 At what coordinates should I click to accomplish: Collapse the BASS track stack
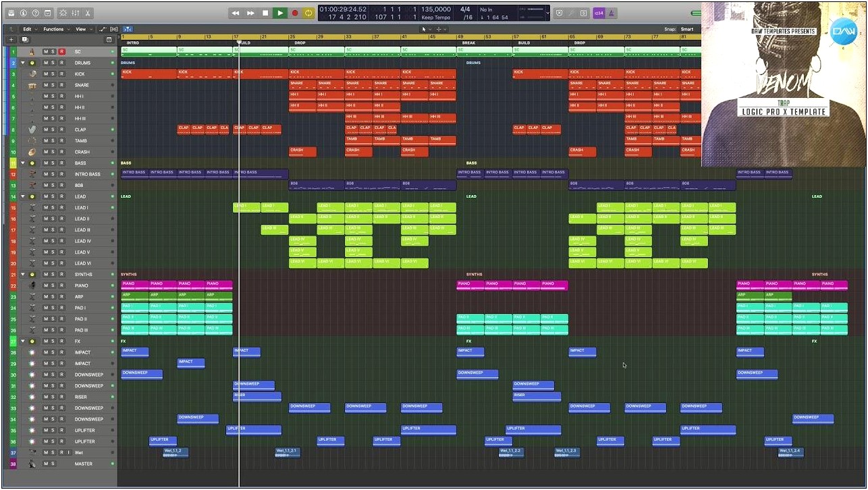[x=23, y=163]
